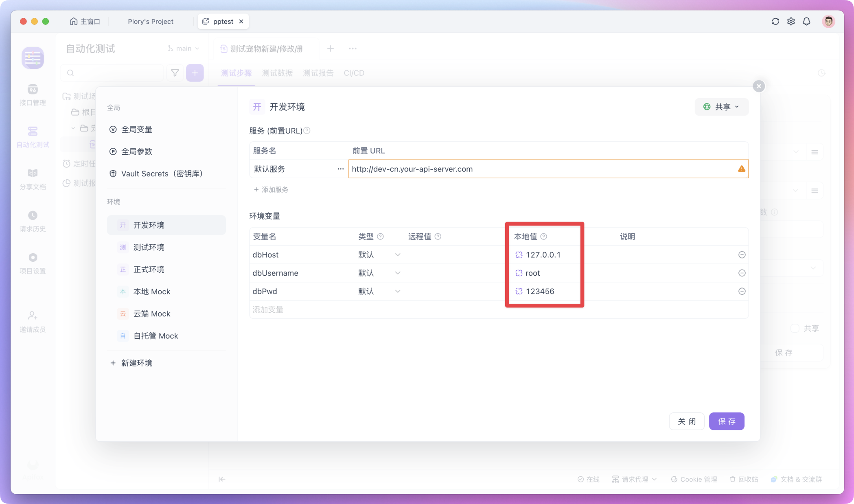Switch to Plory's Project tab

(x=150, y=22)
